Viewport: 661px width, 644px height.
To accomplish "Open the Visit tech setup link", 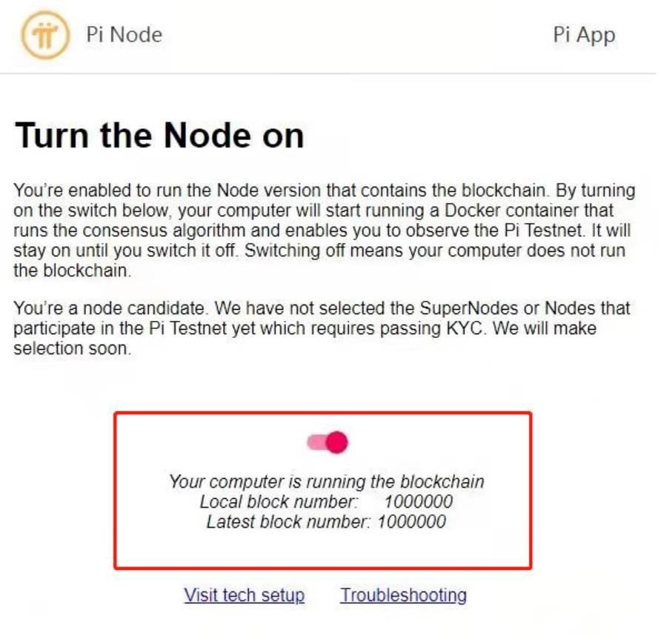I will click(244, 595).
